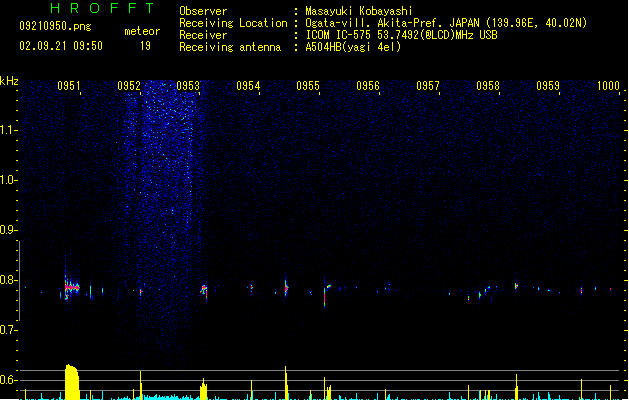The width and height of the screenshot is (629, 400).
Task: Click the meteor echo just after 0953
Action: click(204, 290)
